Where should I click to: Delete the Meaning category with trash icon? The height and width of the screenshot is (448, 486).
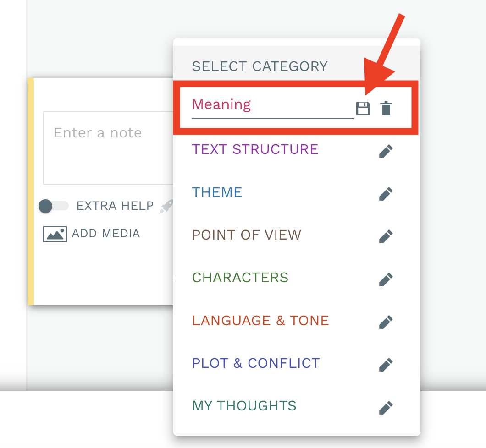coord(386,109)
